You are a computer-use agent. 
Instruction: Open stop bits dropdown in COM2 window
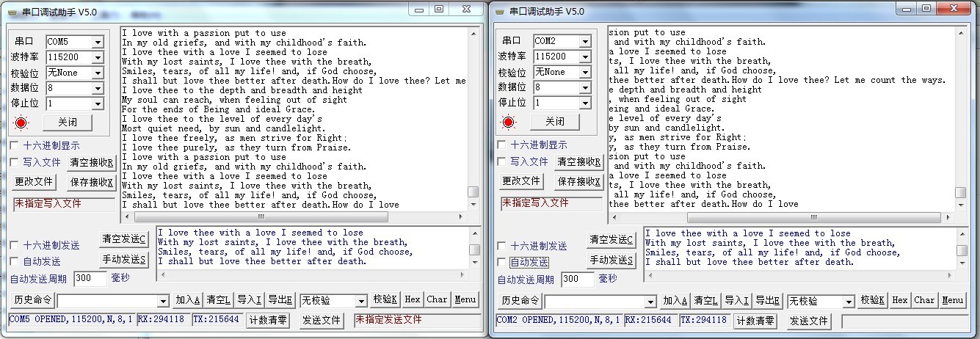(x=585, y=103)
